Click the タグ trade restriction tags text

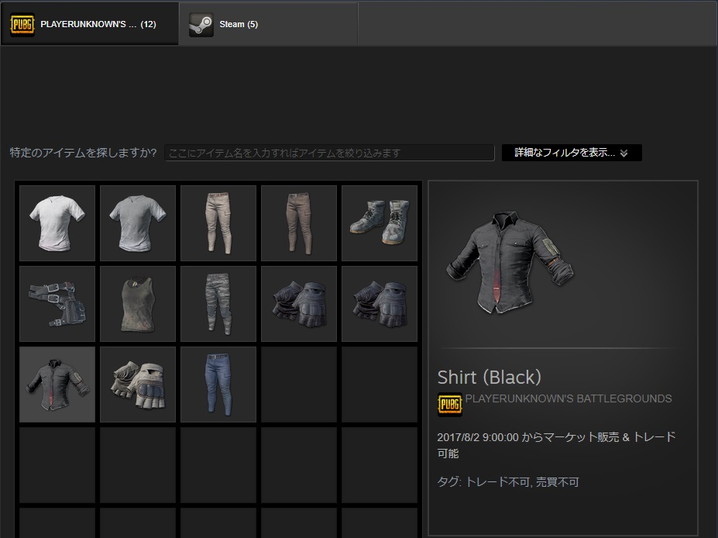tap(508, 482)
